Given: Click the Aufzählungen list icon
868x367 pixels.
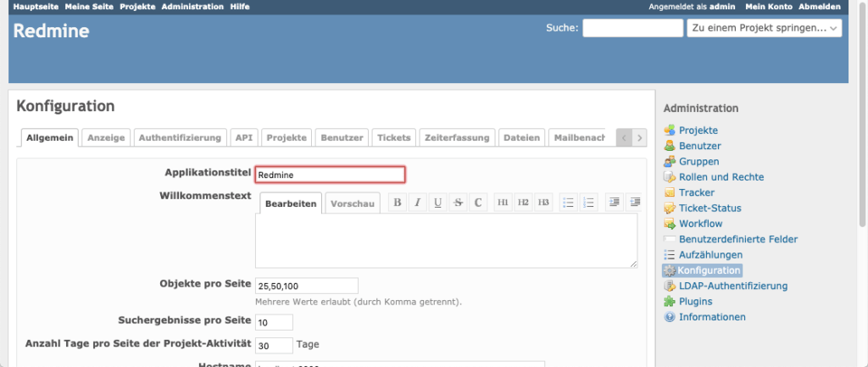Looking at the screenshot, I should (x=670, y=254).
